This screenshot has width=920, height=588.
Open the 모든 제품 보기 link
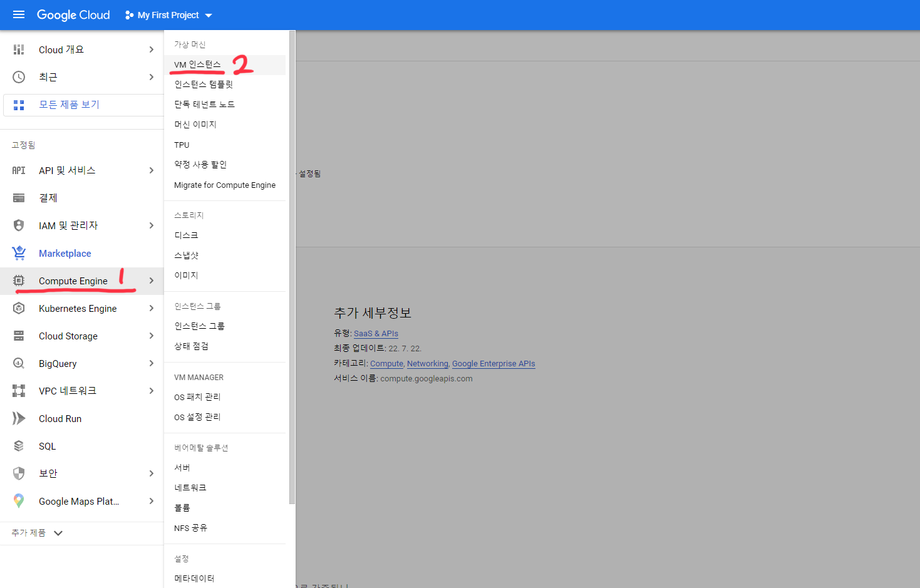point(69,105)
